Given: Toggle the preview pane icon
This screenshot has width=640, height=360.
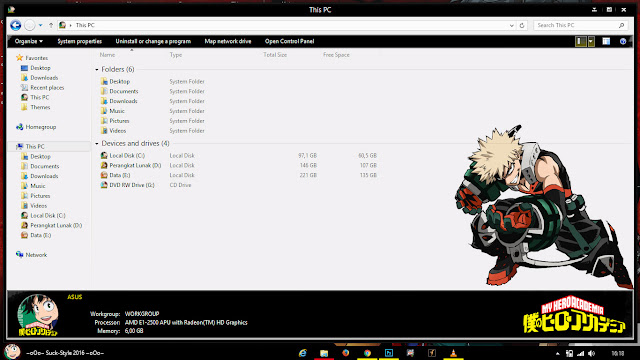Looking at the screenshot, I should coord(606,41).
